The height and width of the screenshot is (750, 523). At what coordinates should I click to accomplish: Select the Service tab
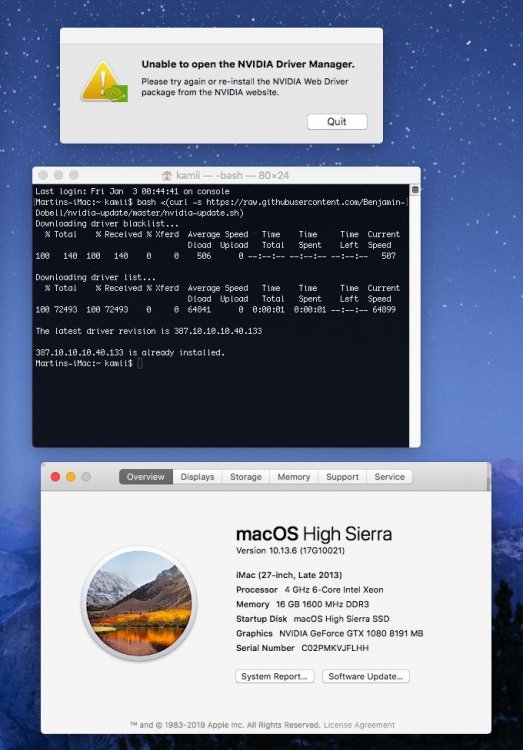389,477
